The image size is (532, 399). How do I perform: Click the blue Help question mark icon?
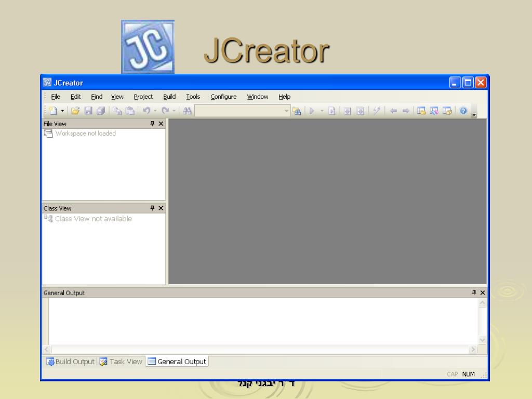pos(463,111)
